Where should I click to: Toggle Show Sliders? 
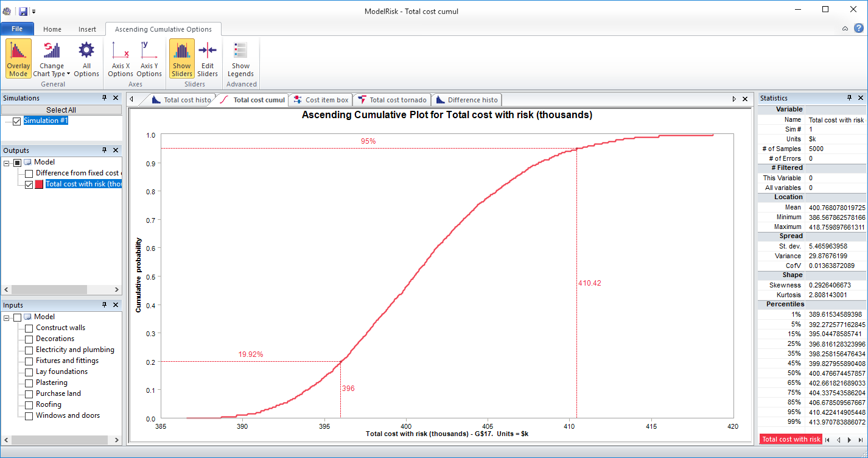(x=181, y=58)
